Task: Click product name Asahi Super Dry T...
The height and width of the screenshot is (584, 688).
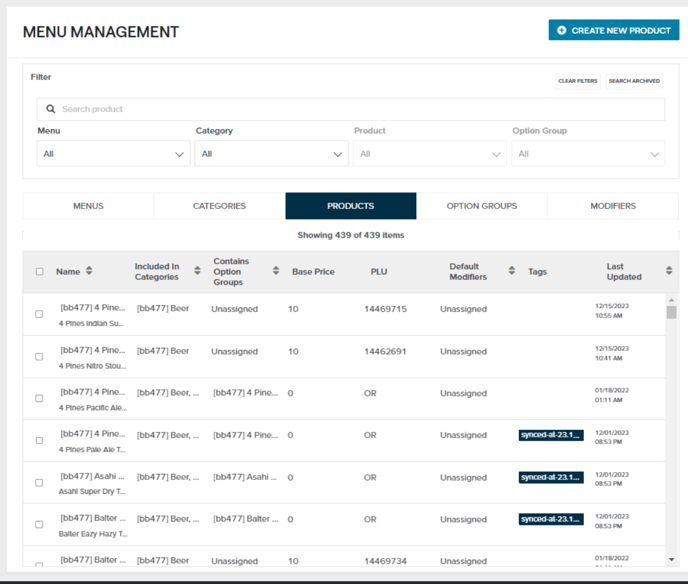Action: tap(92, 491)
